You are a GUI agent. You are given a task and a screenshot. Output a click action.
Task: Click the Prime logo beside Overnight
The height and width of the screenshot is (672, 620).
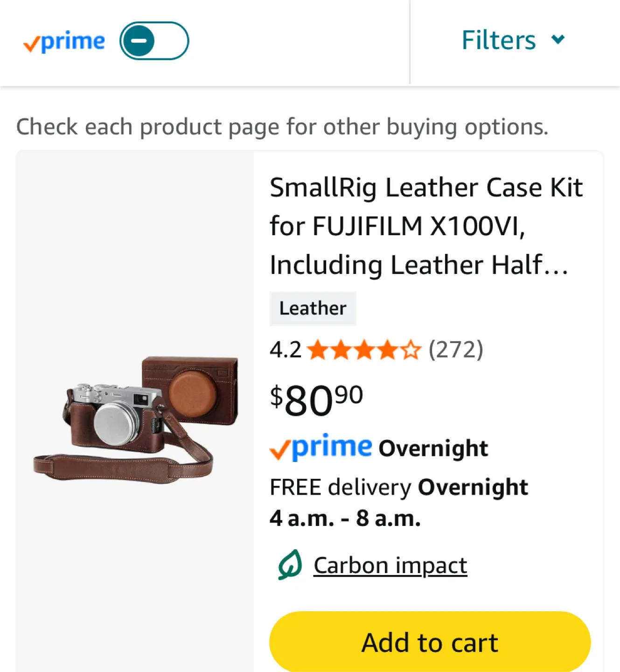coord(321,448)
